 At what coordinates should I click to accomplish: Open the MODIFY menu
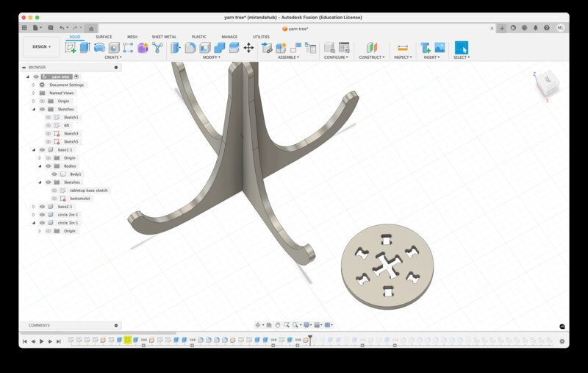211,57
